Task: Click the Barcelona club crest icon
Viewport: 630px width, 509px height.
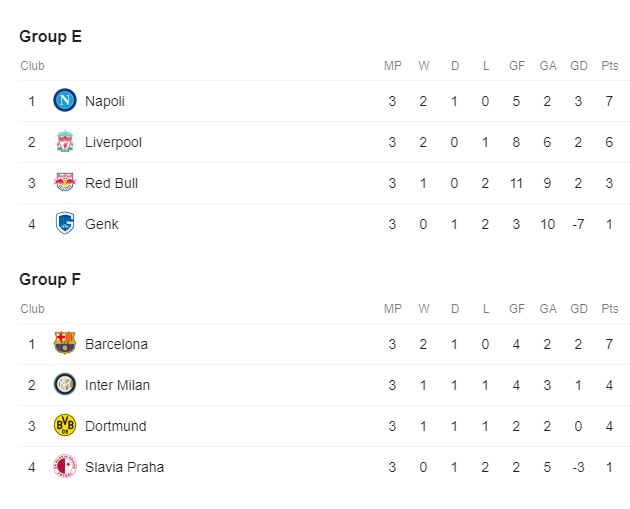Action: (65, 343)
